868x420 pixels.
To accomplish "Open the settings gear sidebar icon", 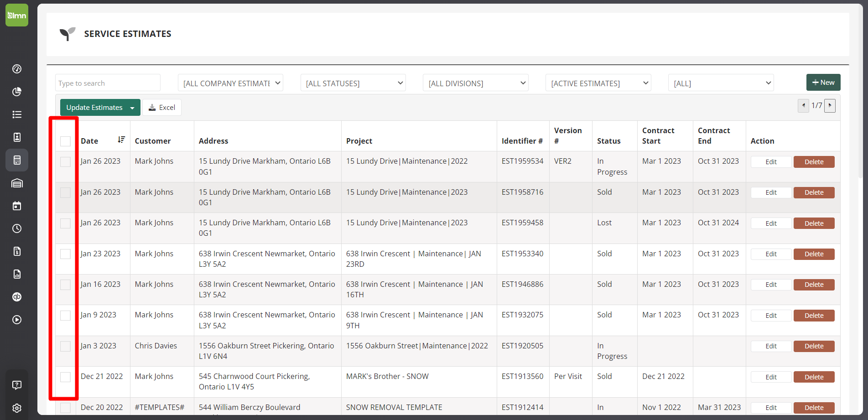I will pos(17,408).
